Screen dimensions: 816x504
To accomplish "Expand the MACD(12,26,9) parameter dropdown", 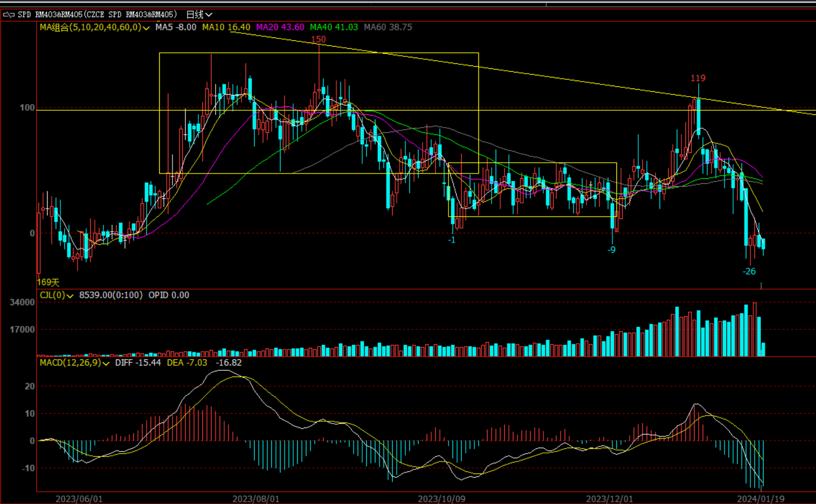I will click(106, 363).
